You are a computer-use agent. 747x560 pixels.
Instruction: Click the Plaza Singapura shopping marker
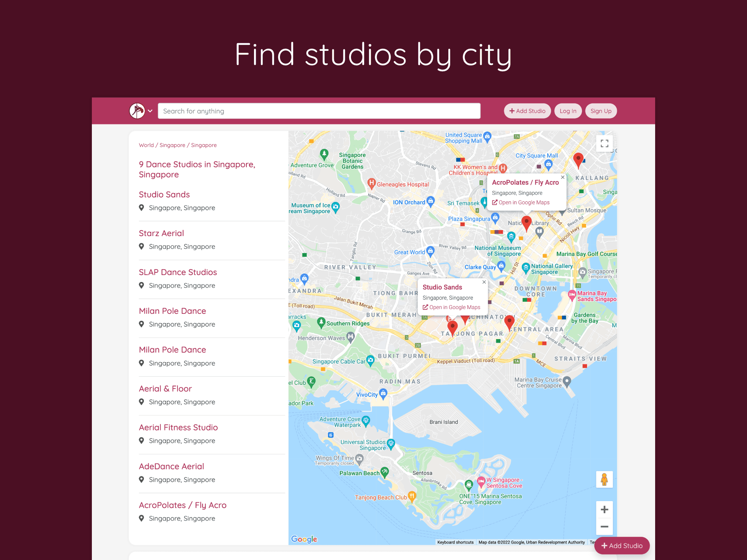click(x=495, y=218)
